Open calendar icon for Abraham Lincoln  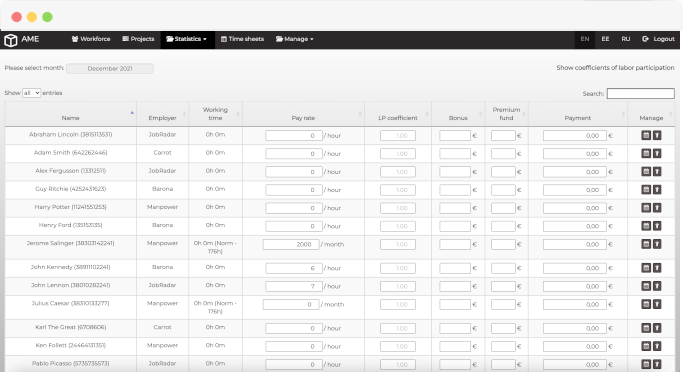(x=646, y=135)
